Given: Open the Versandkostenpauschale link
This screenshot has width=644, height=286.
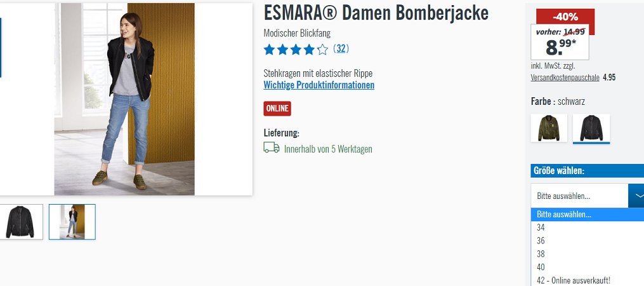Looking at the screenshot, I should pyautogui.click(x=565, y=78).
